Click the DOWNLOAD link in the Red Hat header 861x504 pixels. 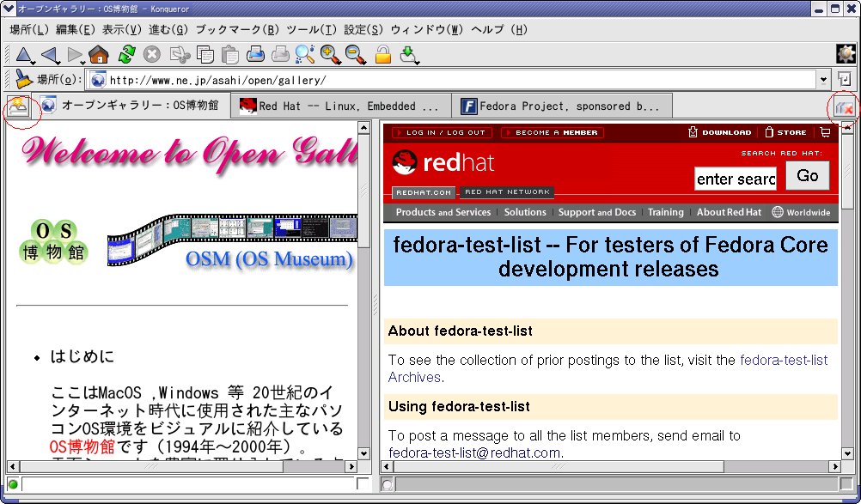pyautogui.click(x=720, y=132)
